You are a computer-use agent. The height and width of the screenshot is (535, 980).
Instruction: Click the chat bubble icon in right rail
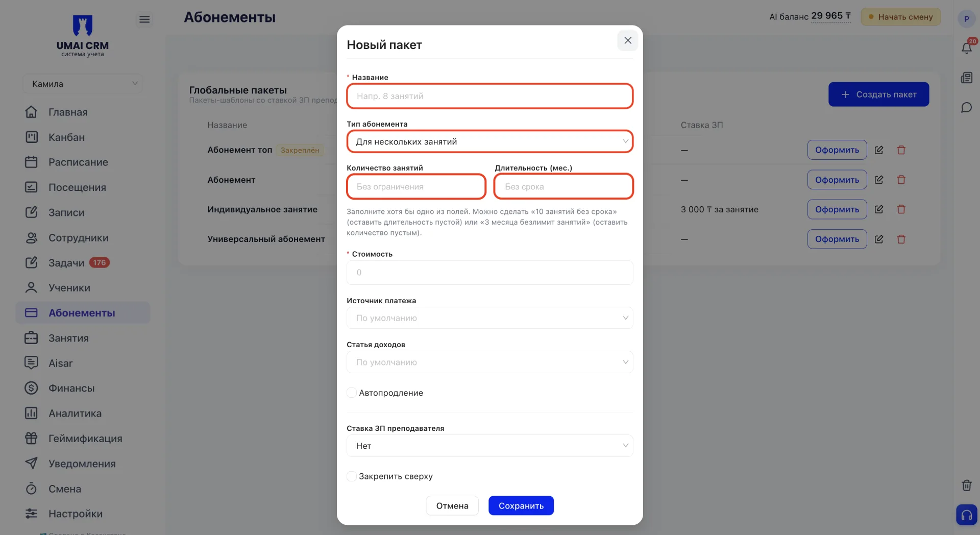(966, 108)
